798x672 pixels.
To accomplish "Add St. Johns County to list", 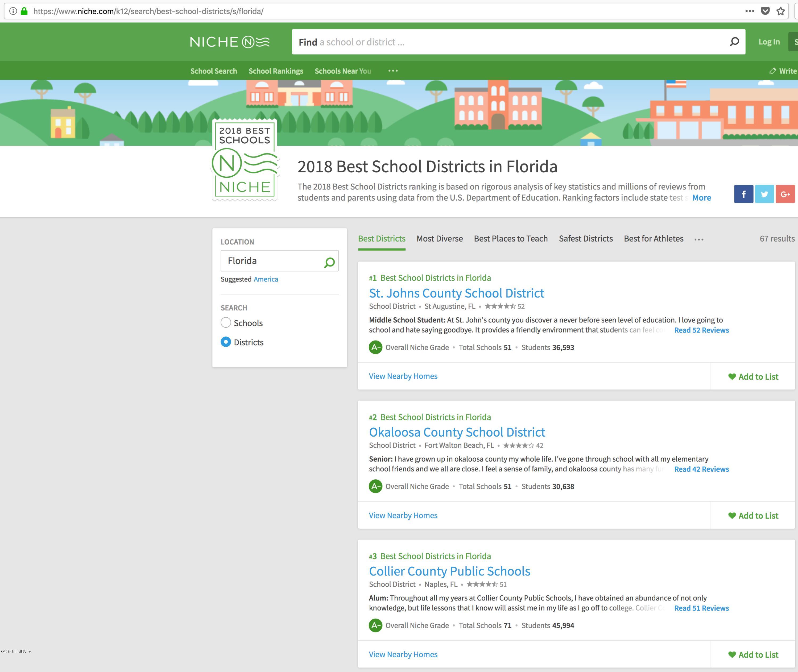I will point(753,377).
